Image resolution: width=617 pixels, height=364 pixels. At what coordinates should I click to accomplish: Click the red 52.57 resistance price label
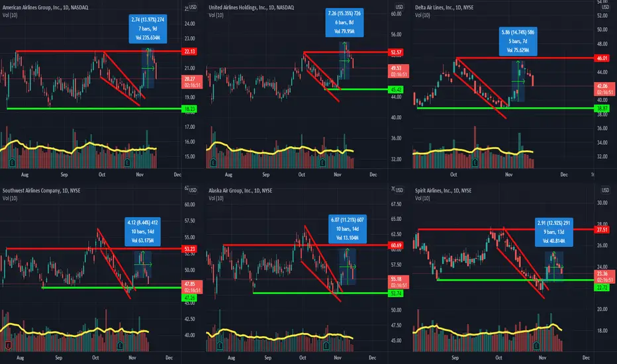395,52
